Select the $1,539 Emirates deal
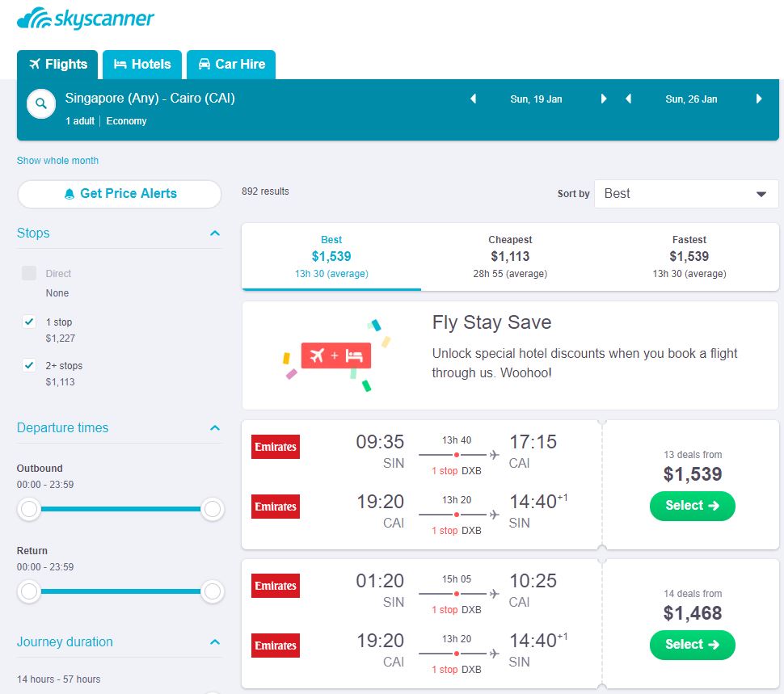The height and width of the screenshot is (694, 784). 692,506
